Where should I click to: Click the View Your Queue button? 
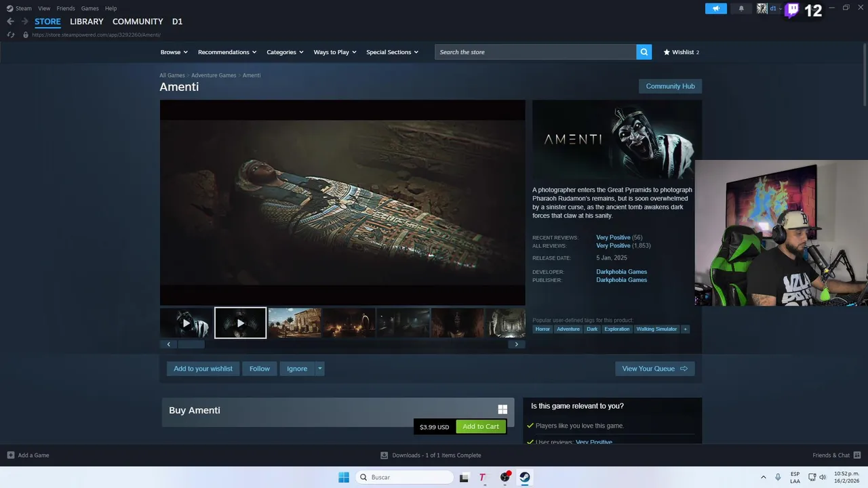(654, 369)
